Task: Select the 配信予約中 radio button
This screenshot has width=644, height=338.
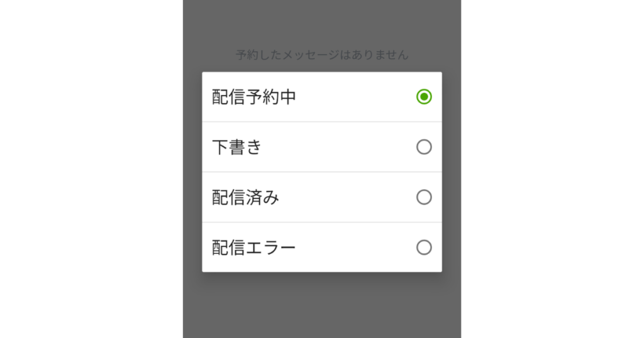Action: point(424,97)
